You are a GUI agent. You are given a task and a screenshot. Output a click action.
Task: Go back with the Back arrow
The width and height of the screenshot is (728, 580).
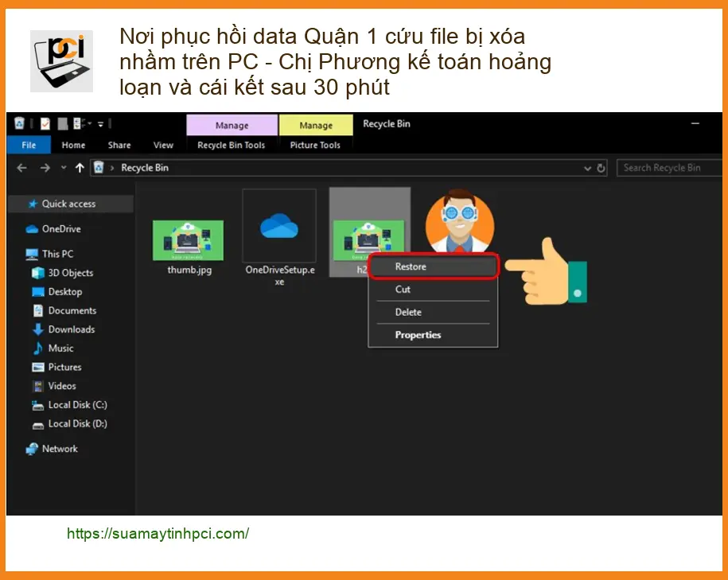pyautogui.click(x=21, y=168)
